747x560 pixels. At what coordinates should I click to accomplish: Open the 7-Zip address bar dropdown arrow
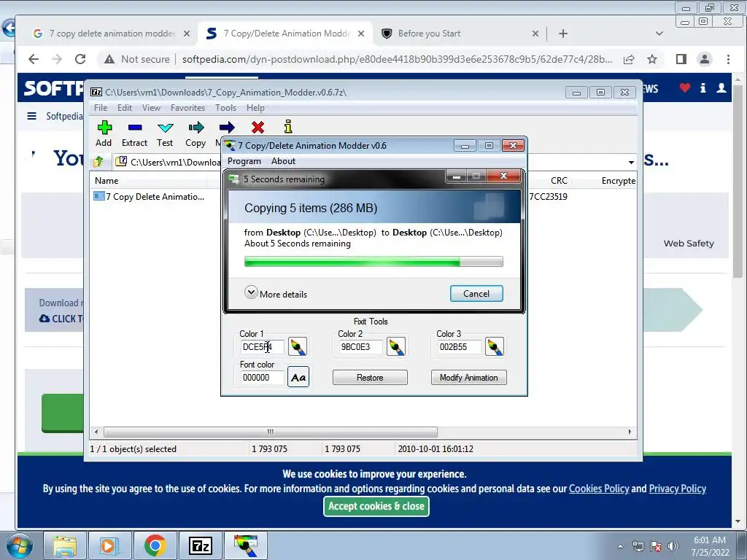pos(631,163)
